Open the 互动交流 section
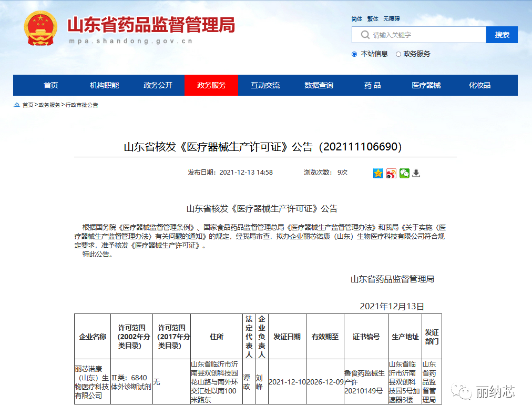This screenshot has height=415, width=532. (265, 85)
